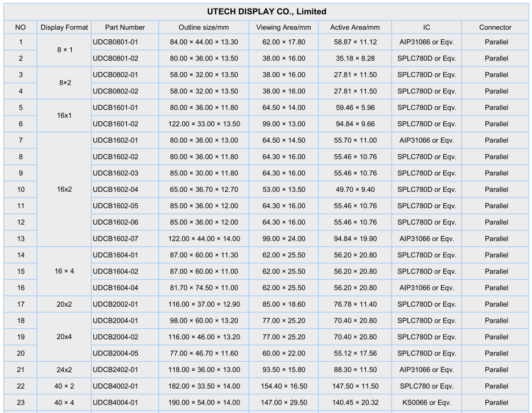Select the 8 × 1 display format cell
This screenshot has width=532, height=413.
click(64, 50)
